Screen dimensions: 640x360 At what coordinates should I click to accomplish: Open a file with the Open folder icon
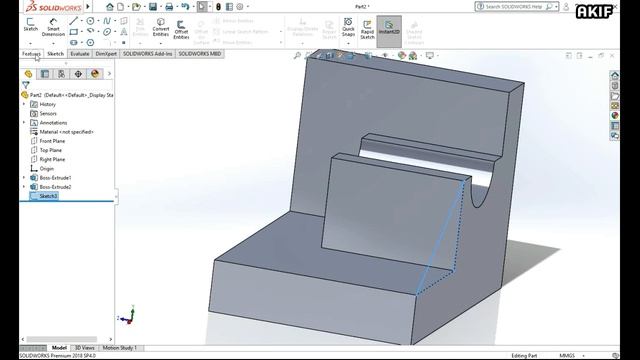click(x=136, y=7)
